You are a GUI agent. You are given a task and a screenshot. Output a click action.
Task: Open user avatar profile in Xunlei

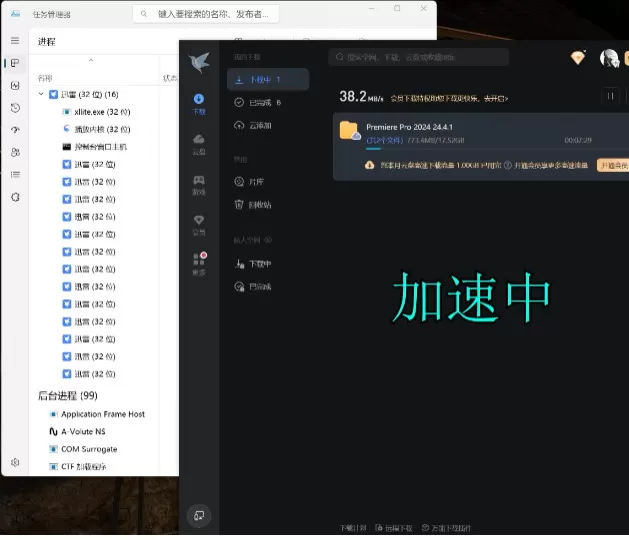pos(609,58)
